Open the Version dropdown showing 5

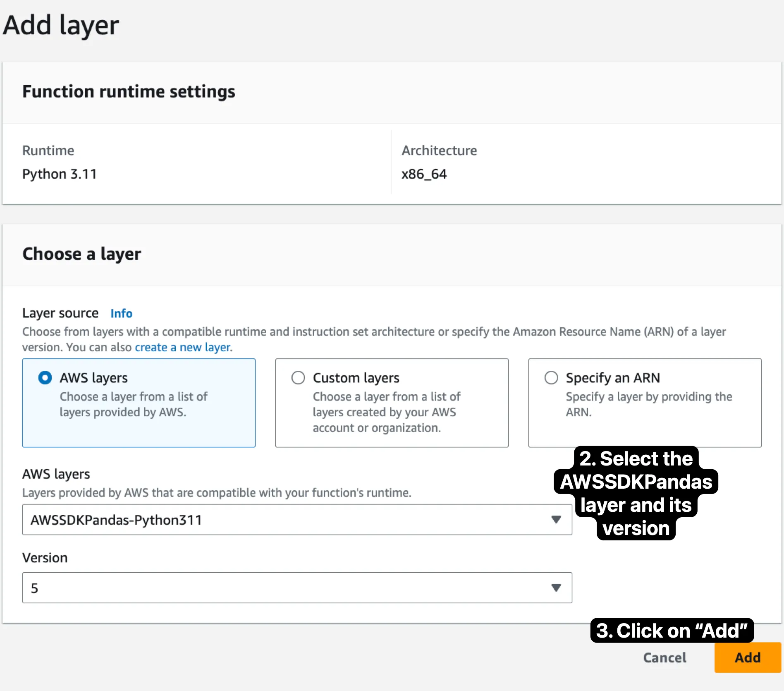pos(289,588)
